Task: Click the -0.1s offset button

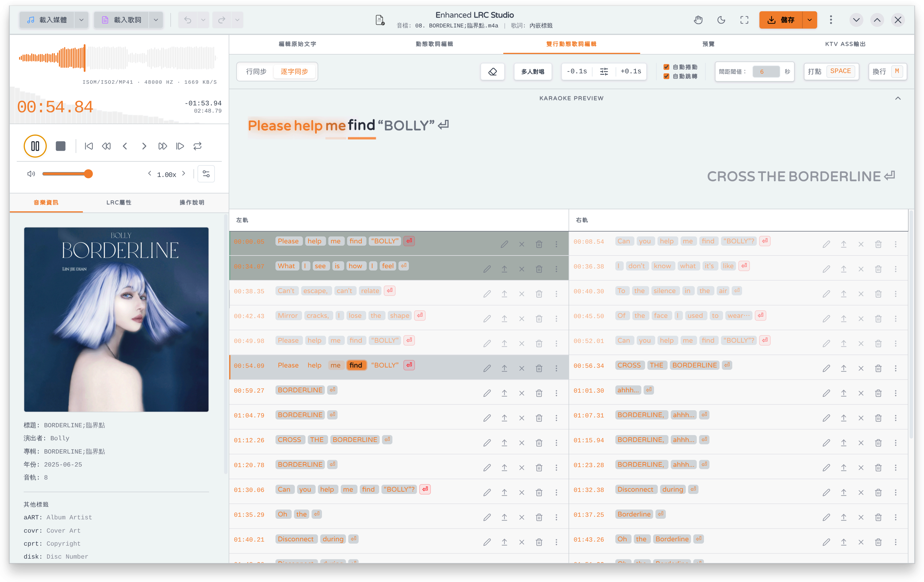Action: pos(577,72)
